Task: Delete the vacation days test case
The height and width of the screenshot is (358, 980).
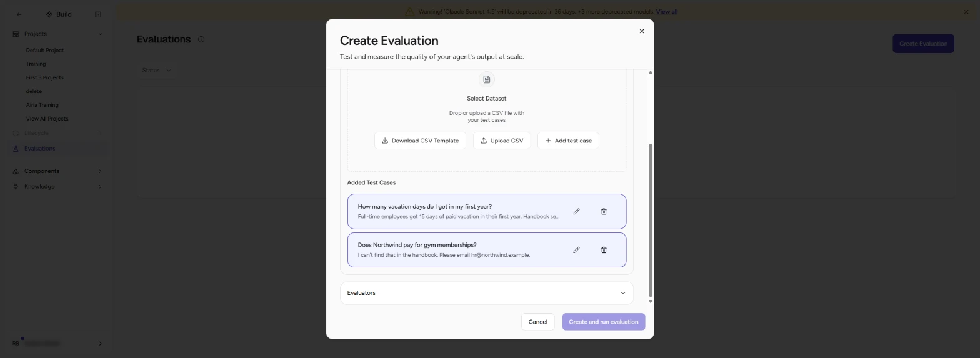Action: point(604,211)
